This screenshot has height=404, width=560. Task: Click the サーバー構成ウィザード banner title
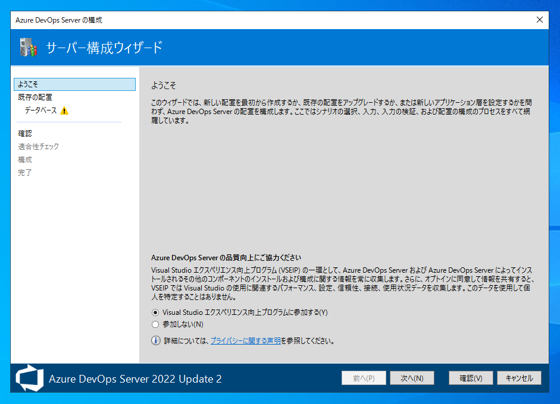click(104, 48)
